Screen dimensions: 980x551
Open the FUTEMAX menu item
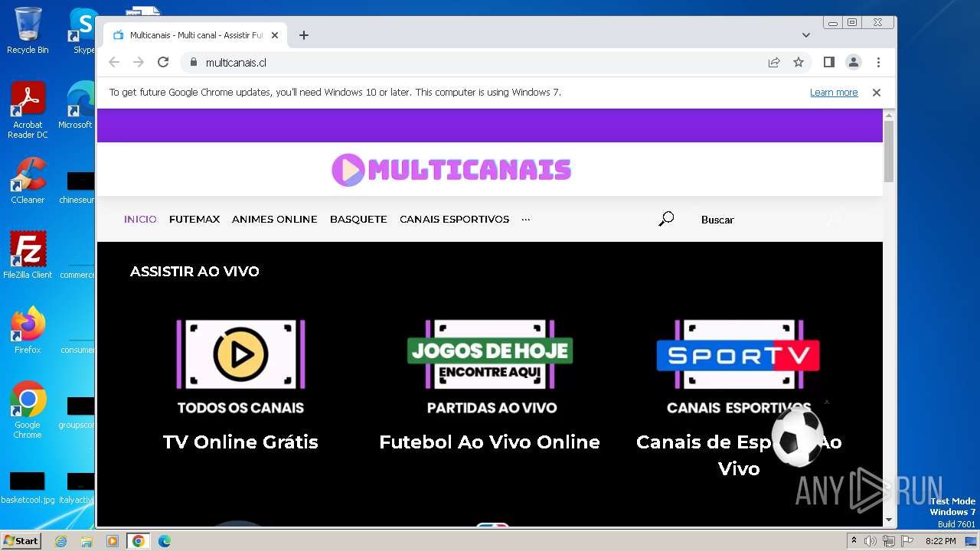pos(194,219)
